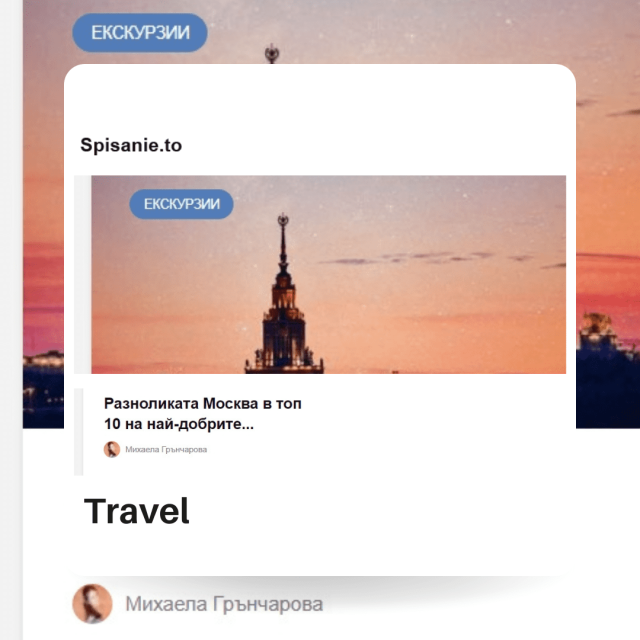Click the tower base in the preview image
The width and height of the screenshot is (640, 640).
pos(284,364)
